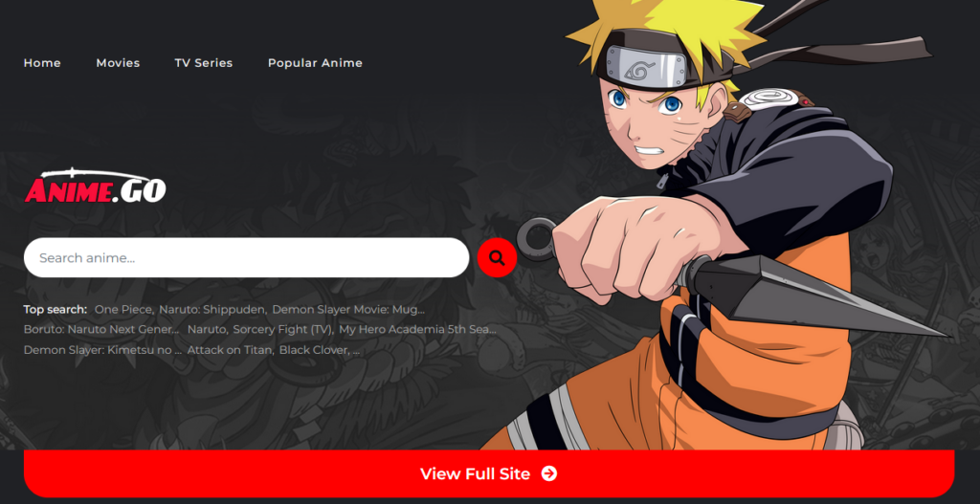Open Boruto: Naruto Next Gener... link
This screenshot has width=980, height=504.
101,329
